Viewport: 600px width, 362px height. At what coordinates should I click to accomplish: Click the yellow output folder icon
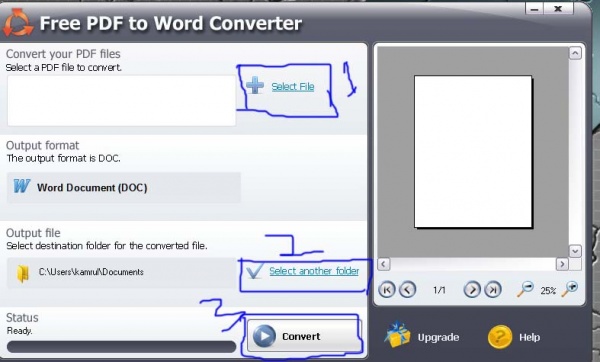pos(23,274)
